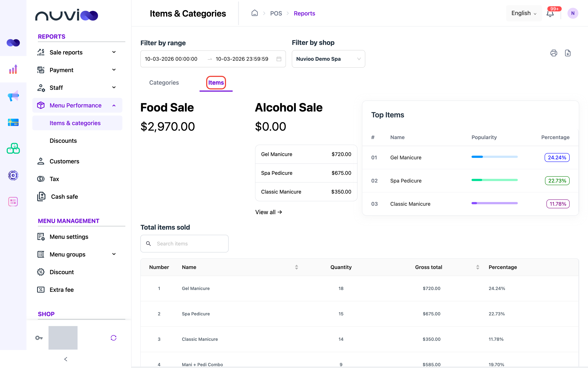Open Items & categories menu entry

pos(77,123)
